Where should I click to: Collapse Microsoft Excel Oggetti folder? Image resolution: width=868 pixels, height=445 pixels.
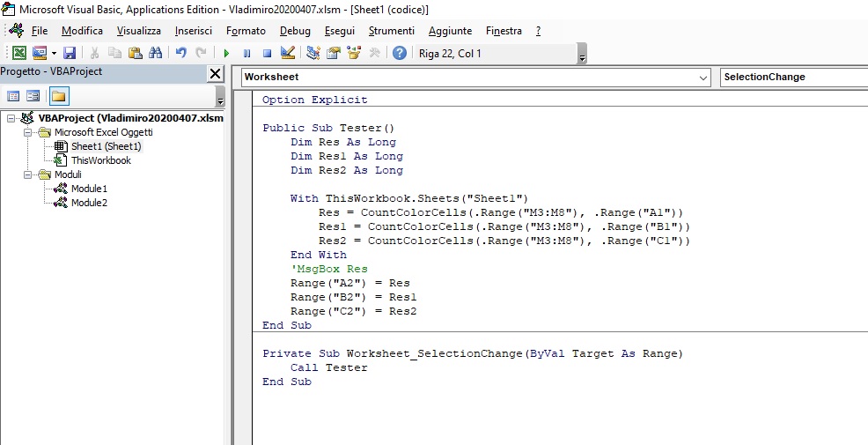[x=27, y=133]
